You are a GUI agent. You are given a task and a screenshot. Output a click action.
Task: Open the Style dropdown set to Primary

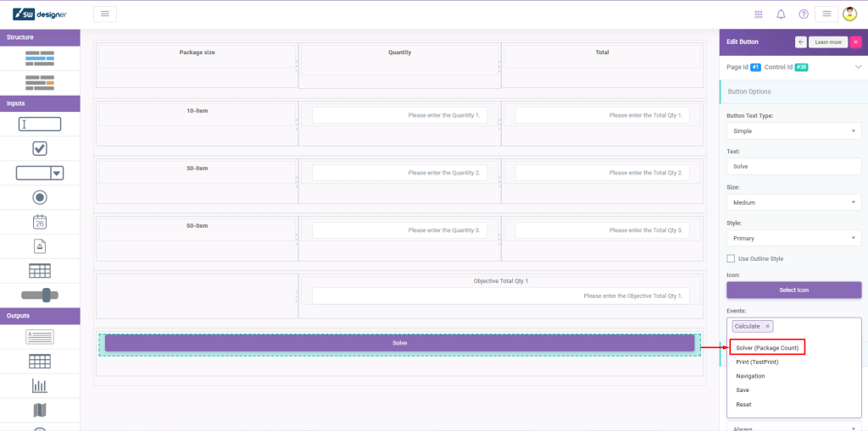pos(793,239)
